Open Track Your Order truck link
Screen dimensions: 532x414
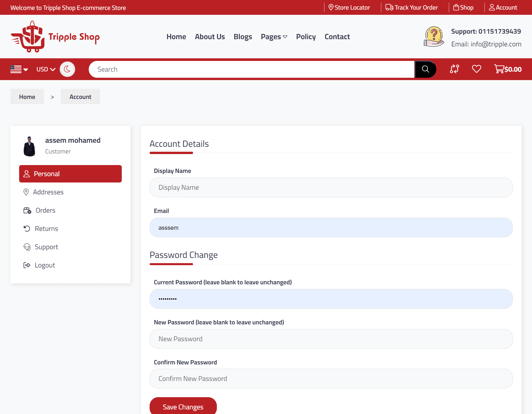coord(411,8)
